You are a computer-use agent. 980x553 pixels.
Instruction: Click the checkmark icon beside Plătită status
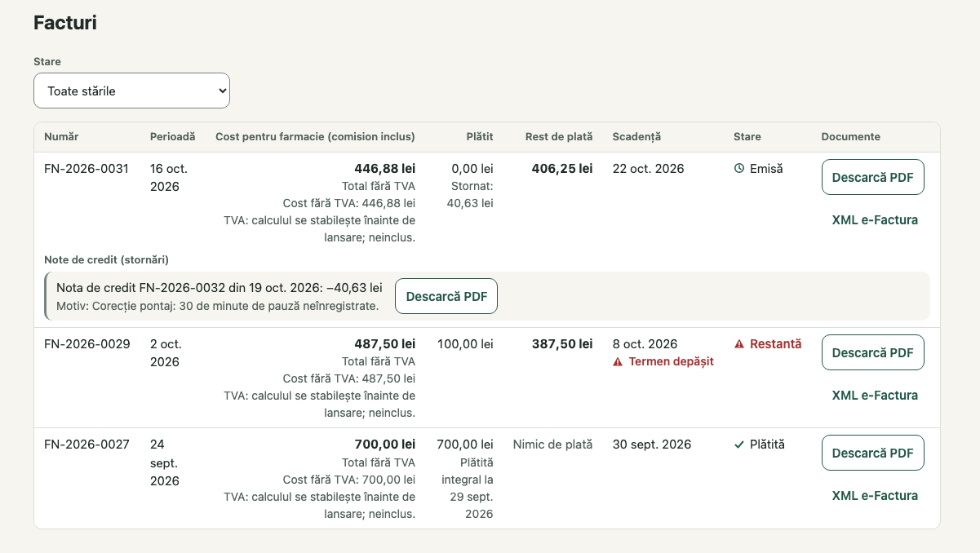click(x=739, y=445)
